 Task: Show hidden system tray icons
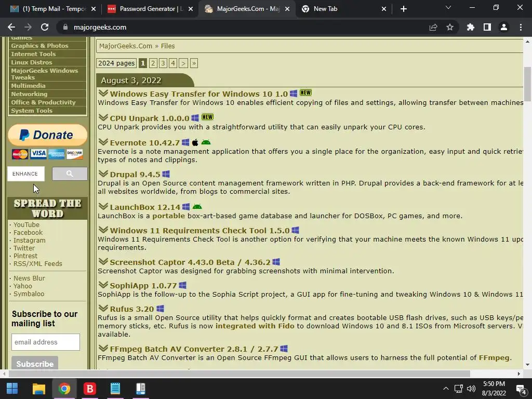[x=446, y=389]
